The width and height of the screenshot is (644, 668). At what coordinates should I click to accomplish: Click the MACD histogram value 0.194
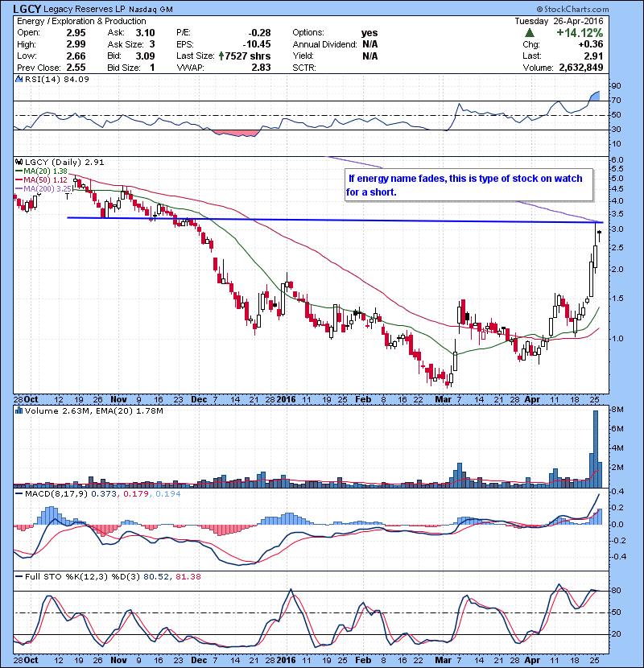(168, 494)
